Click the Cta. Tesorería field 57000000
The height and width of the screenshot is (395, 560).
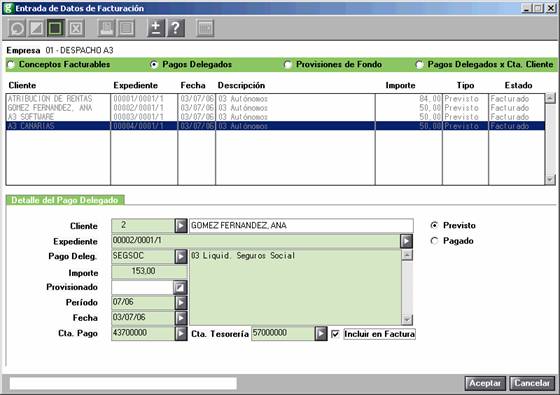pyautogui.click(x=283, y=333)
